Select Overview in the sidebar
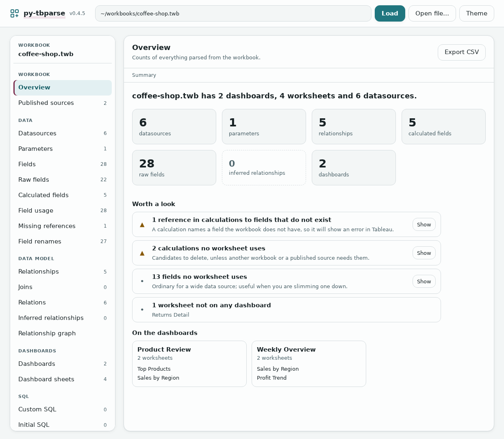 [x=63, y=87]
